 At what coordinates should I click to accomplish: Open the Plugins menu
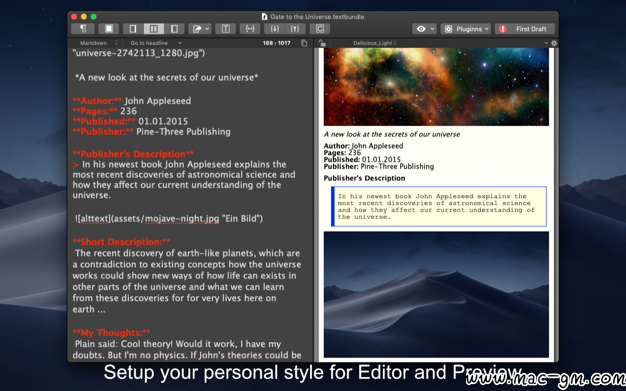tap(466, 29)
